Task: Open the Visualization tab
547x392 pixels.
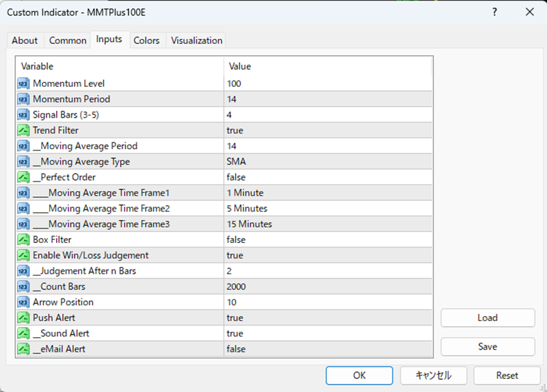Action: point(197,40)
